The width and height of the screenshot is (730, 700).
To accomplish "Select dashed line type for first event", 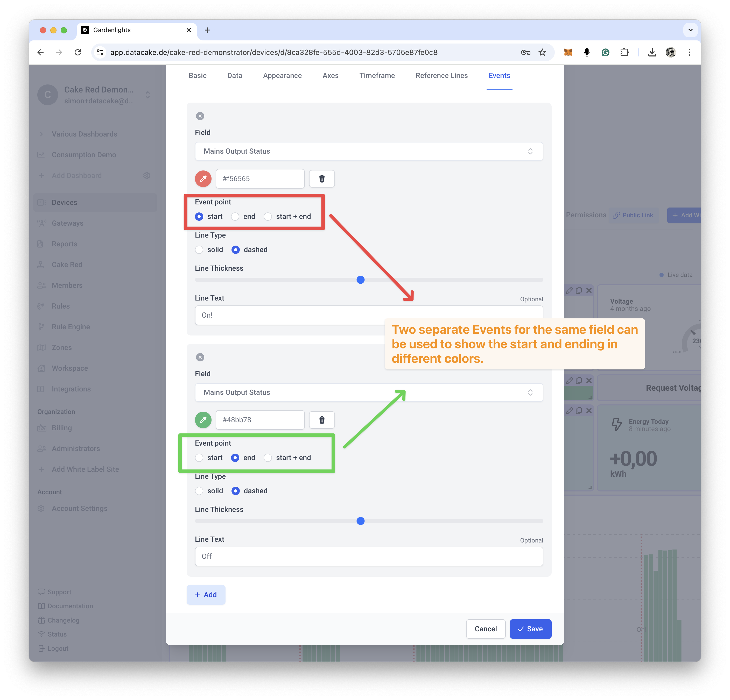I will [235, 250].
